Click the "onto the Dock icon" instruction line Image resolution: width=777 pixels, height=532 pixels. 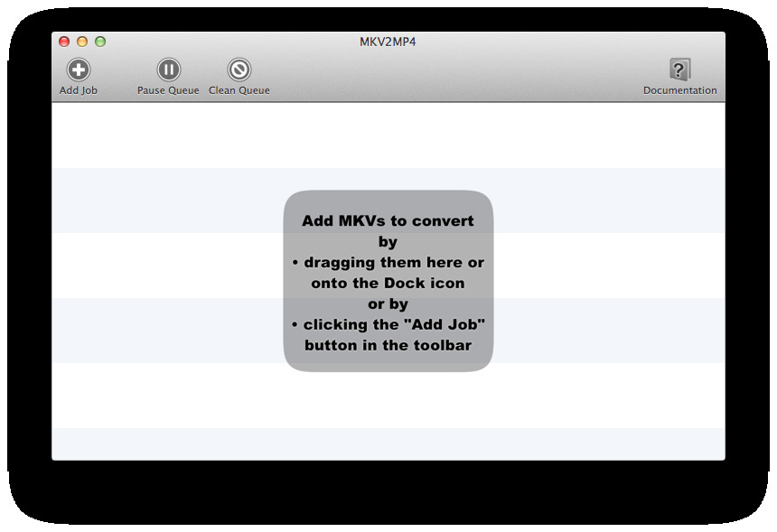(x=388, y=284)
